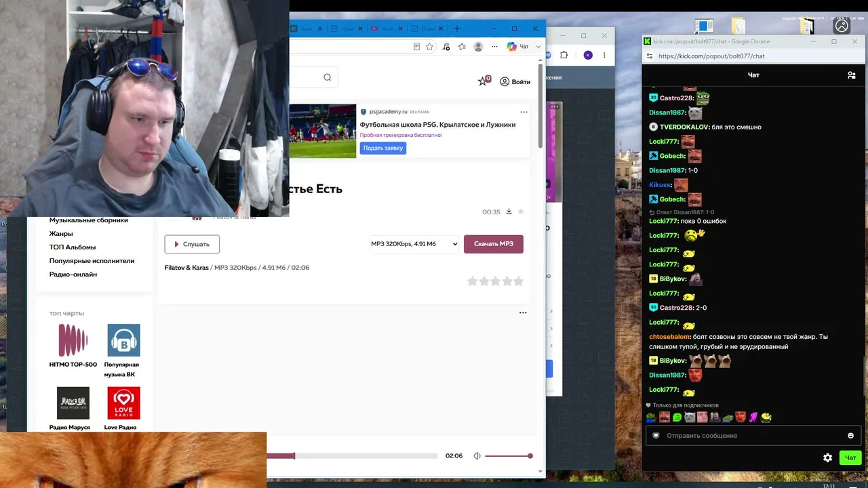The image size is (868, 488).
Task: Open the MP3 320Kbps quality dropdown
Action: [x=414, y=244]
